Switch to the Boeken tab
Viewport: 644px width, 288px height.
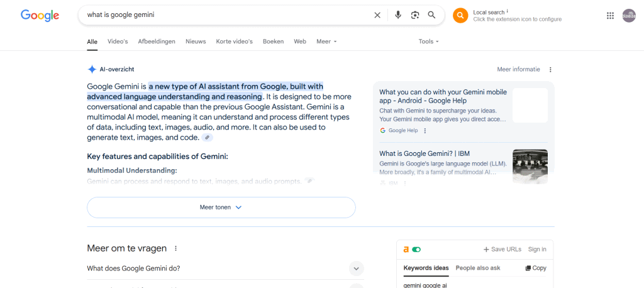click(x=273, y=42)
